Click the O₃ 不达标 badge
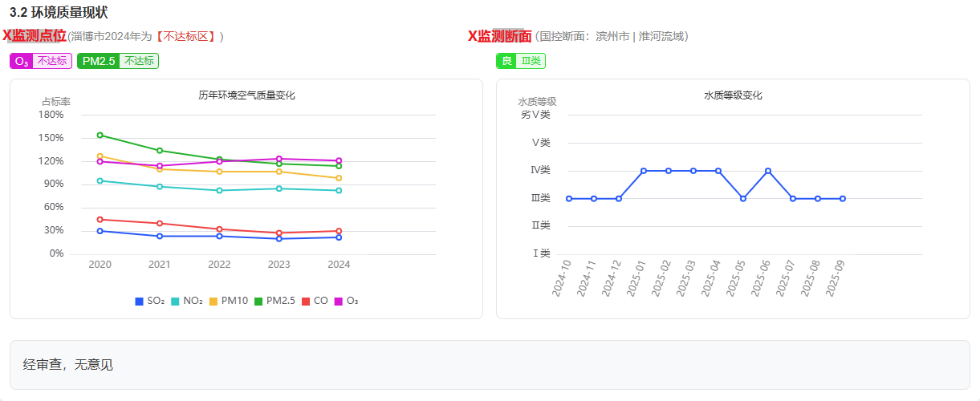Image resolution: width=980 pixels, height=401 pixels. pyautogui.click(x=41, y=61)
